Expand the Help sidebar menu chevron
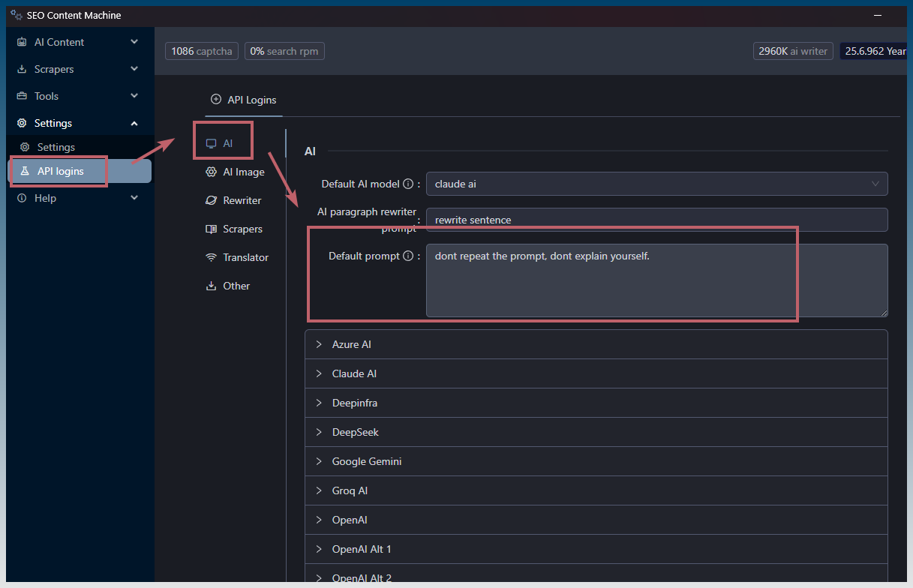The height and width of the screenshot is (588, 913). pyautogui.click(x=134, y=198)
